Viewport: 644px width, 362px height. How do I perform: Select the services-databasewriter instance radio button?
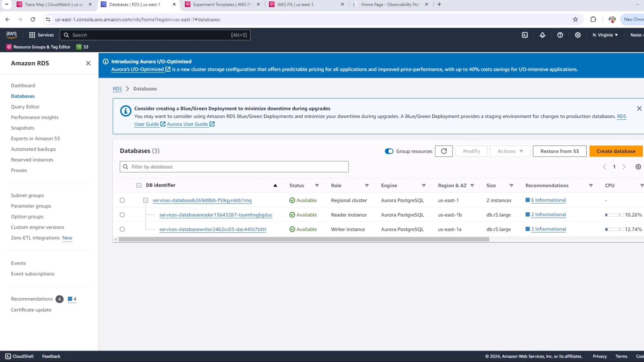[x=122, y=229]
